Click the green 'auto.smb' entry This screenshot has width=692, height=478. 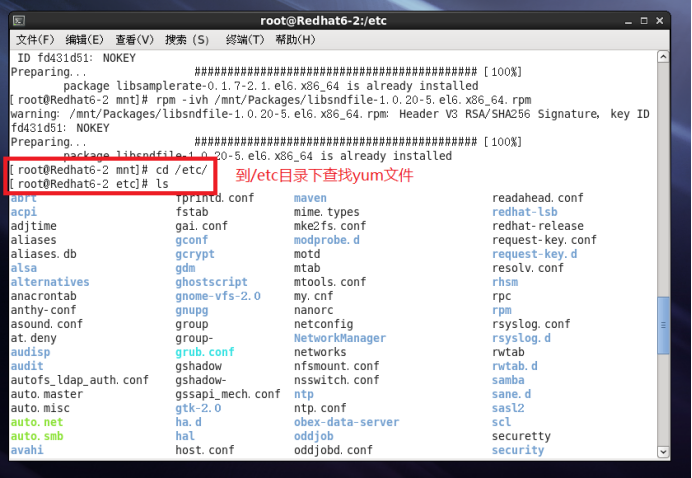point(37,437)
